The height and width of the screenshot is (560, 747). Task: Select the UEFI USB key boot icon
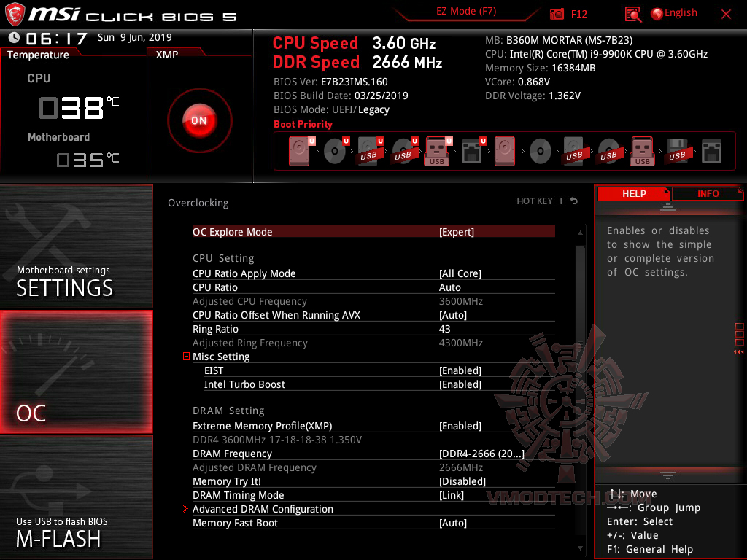click(436, 151)
